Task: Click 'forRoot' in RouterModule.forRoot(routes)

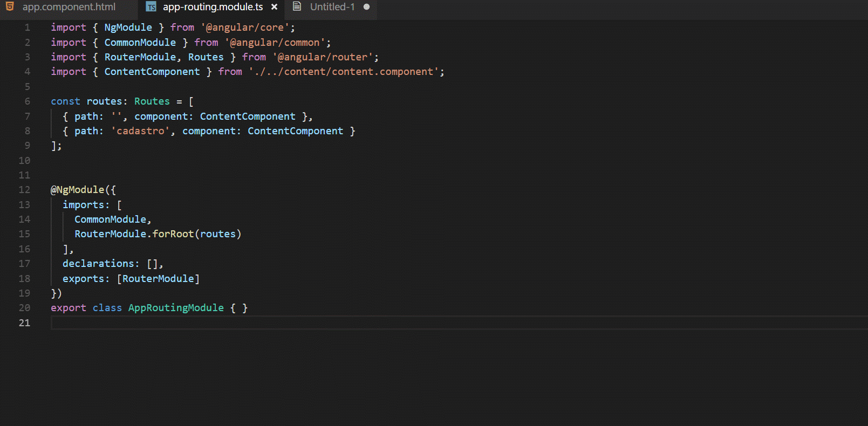Action: click(173, 234)
